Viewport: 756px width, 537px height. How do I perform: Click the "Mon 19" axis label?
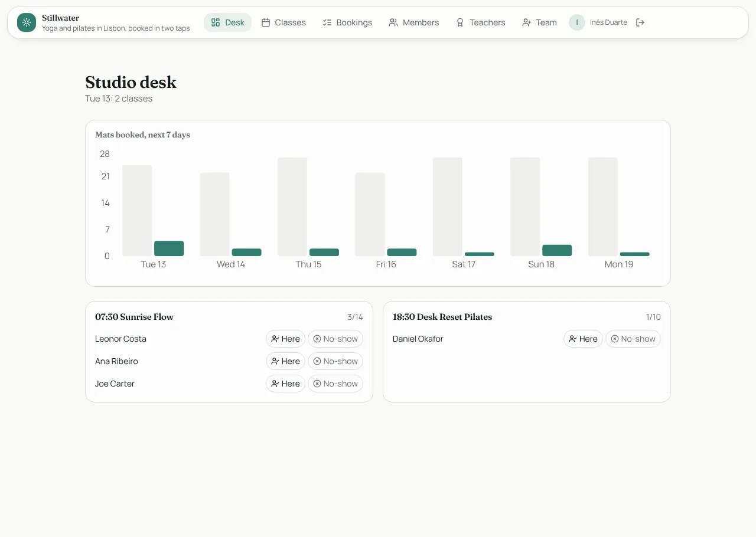619,264
